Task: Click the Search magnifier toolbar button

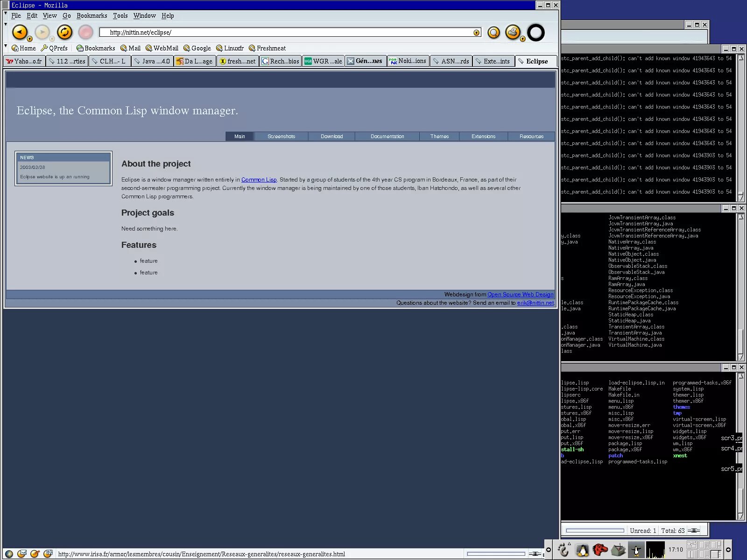Action: (x=493, y=32)
